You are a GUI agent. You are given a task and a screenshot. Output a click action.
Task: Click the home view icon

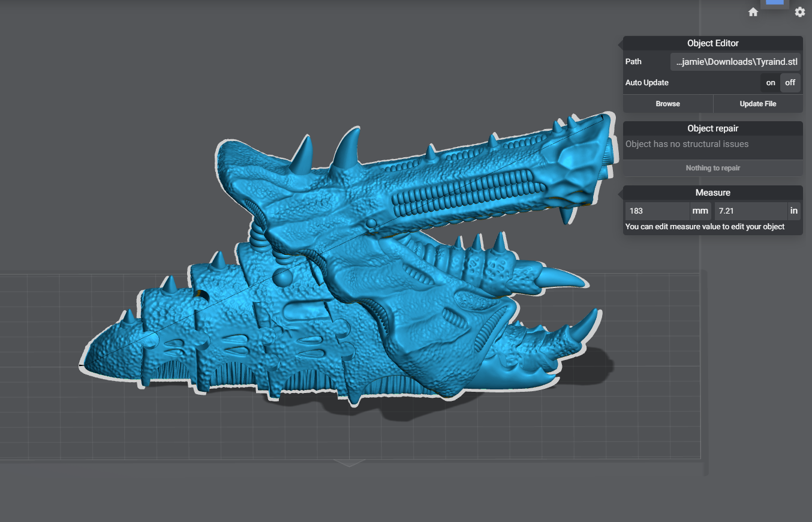point(753,12)
